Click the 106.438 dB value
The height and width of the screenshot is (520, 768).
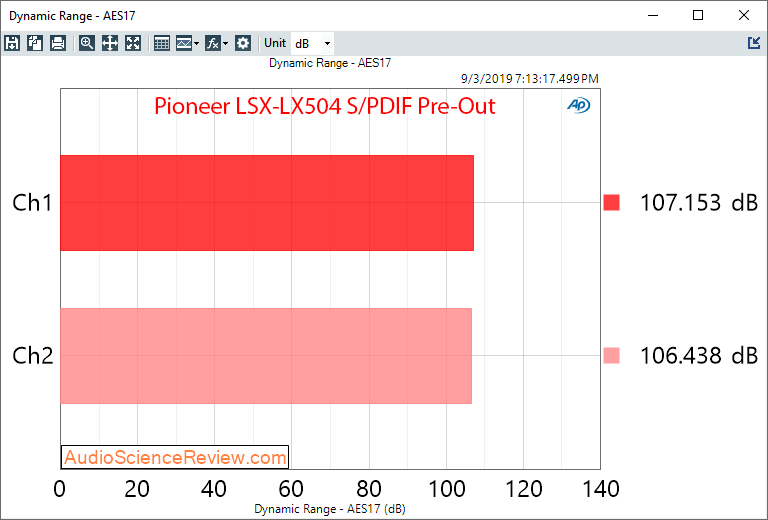pos(699,355)
